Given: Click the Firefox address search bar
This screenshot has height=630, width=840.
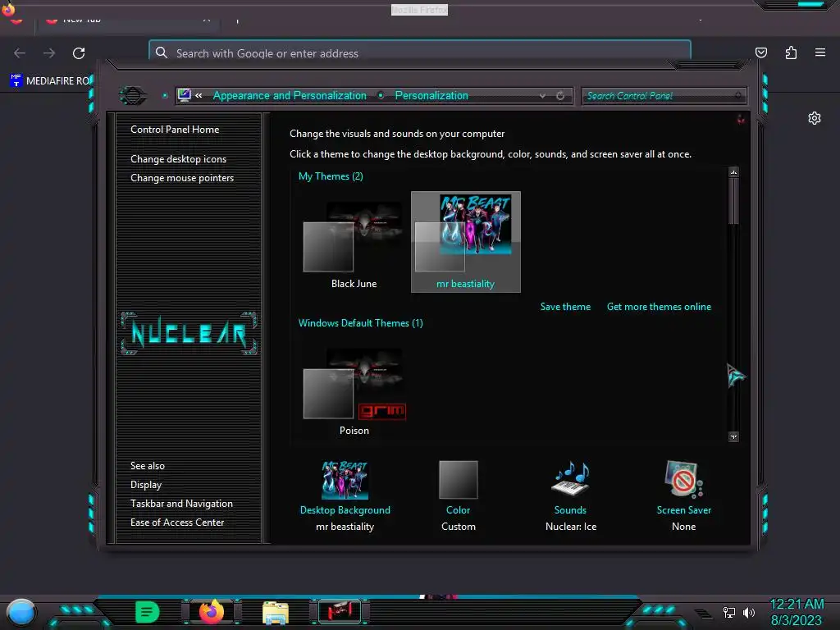Looking at the screenshot, I should coord(420,53).
